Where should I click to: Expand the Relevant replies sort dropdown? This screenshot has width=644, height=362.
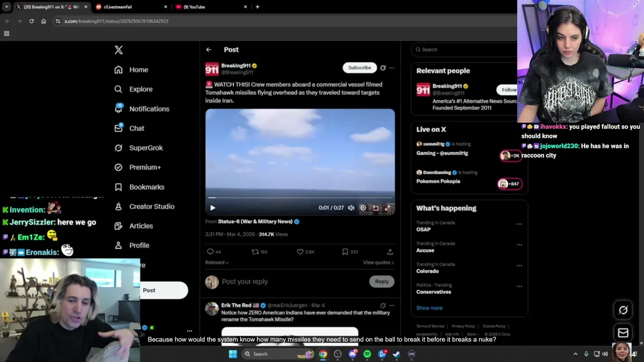click(217, 262)
